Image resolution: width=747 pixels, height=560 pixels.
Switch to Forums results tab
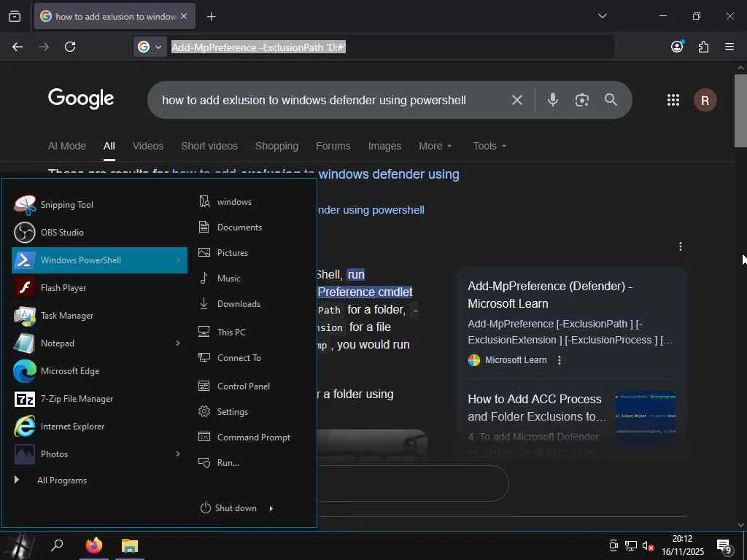tap(333, 146)
